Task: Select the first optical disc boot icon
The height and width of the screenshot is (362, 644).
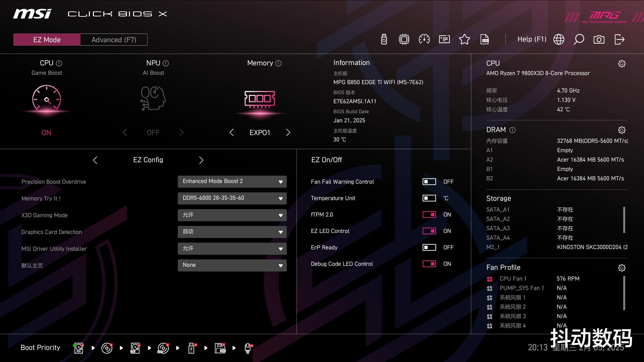Action: click(107, 348)
